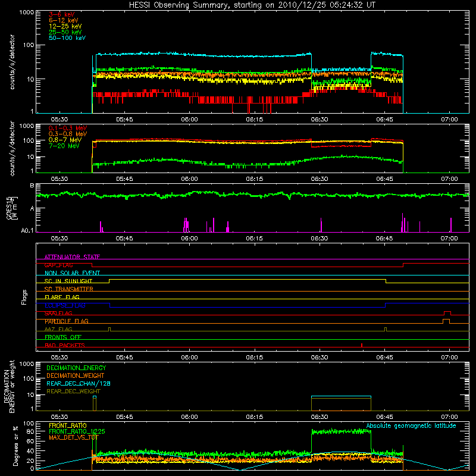Screen dimensions: 476x476
Task: Click the 0.3-0.8 MeV legend label
Action: coord(68,134)
